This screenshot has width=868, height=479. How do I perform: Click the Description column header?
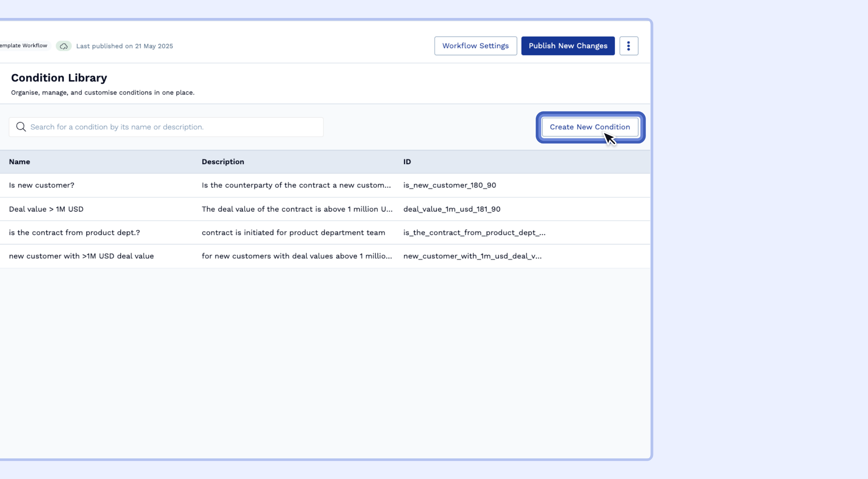(x=223, y=162)
